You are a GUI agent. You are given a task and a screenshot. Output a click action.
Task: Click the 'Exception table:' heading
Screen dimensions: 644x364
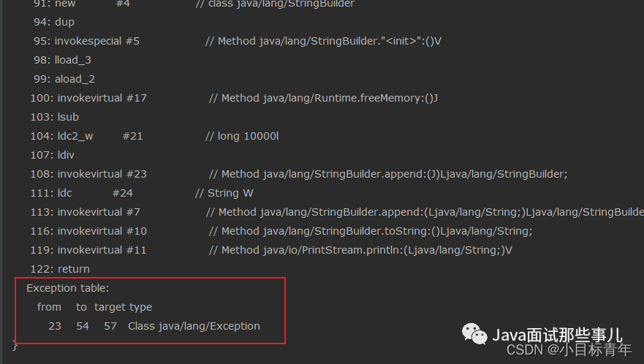[x=68, y=288]
